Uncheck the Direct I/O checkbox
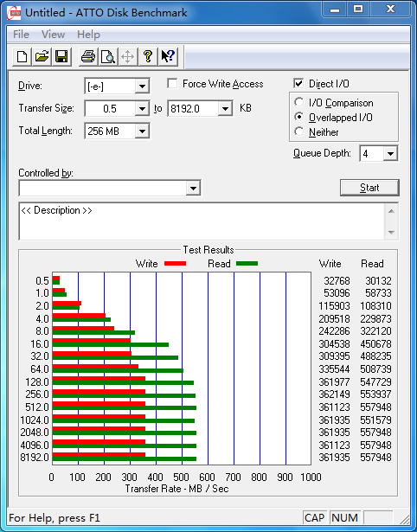Image resolution: width=417 pixels, height=532 pixels. pyautogui.click(x=298, y=83)
